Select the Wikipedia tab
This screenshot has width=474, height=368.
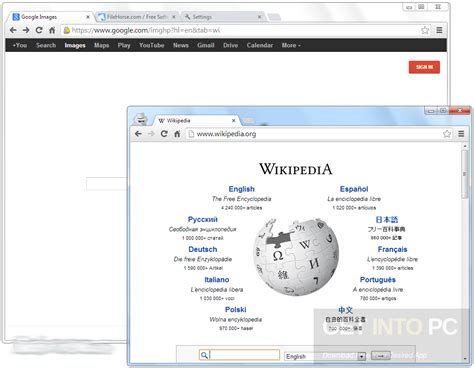[x=196, y=121]
